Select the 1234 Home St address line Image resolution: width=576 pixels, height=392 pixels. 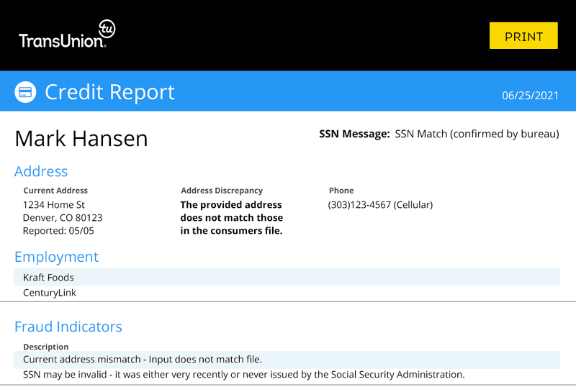[54, 205]
